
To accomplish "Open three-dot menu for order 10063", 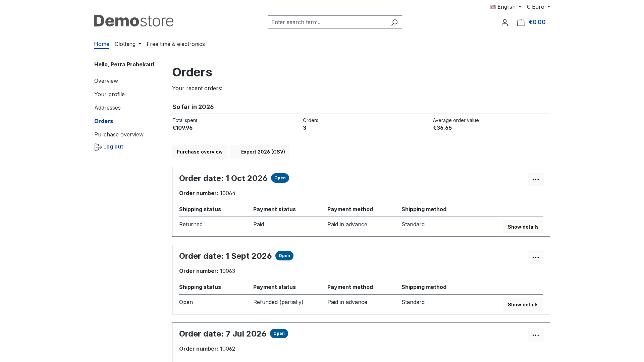I will click(x=535, y=257).
